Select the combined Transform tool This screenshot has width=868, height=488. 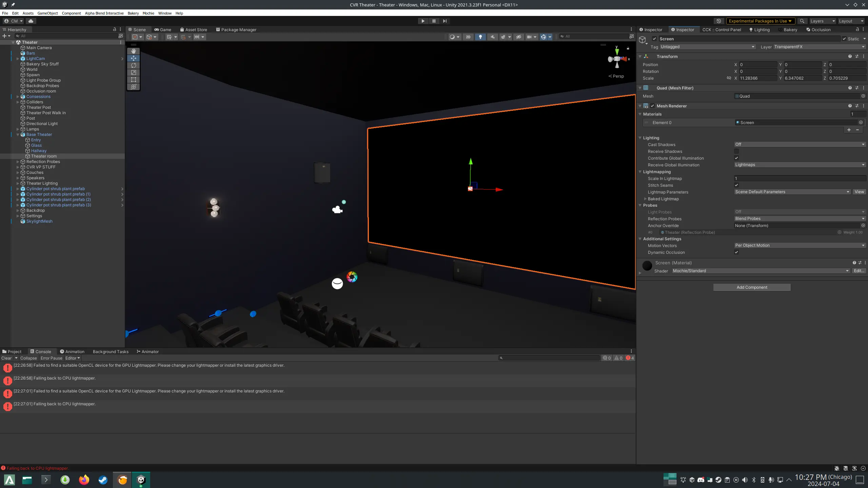(x=134, y=87)
